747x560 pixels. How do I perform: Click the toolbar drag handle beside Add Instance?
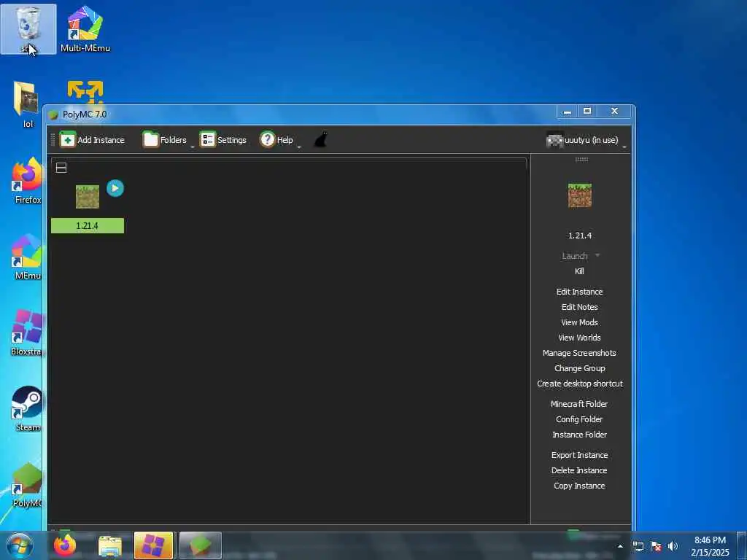[53, 140]
